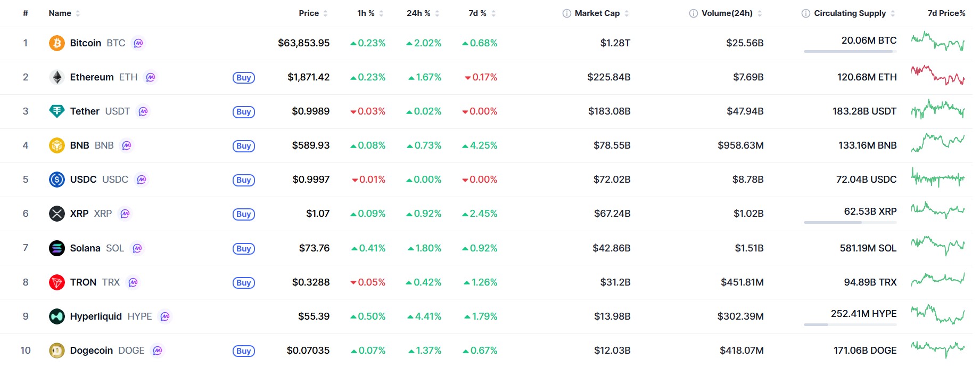This screenshot has height=366, width=980.
Task: Click Buy button for XRP
Action: coord(244,214)
